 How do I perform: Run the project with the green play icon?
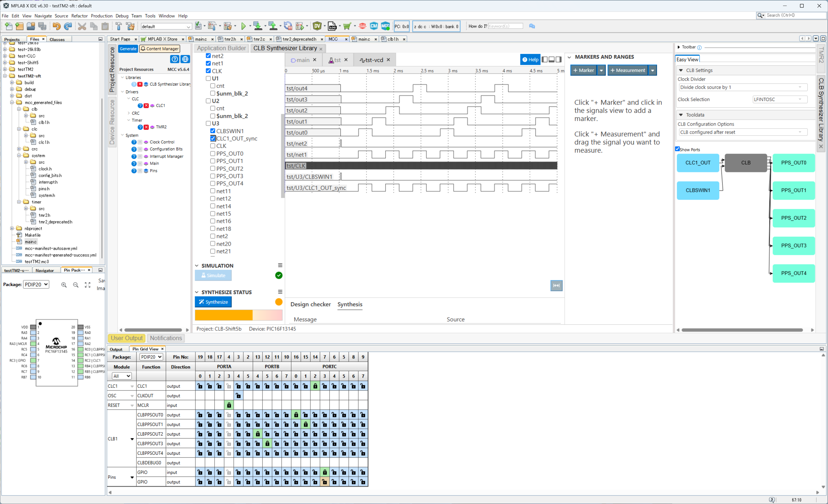pos(244,26)
